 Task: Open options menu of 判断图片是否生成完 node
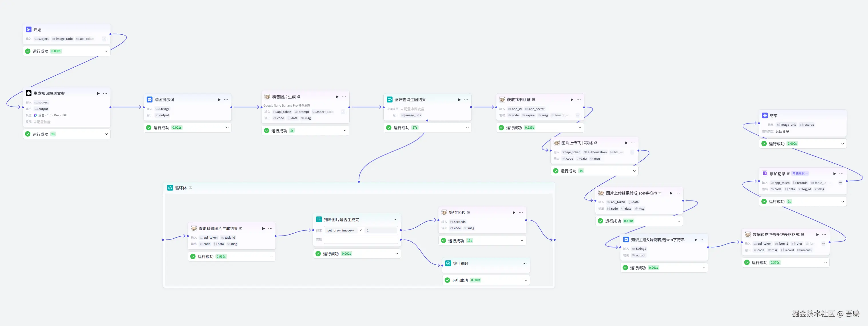(x=395, y=220)
